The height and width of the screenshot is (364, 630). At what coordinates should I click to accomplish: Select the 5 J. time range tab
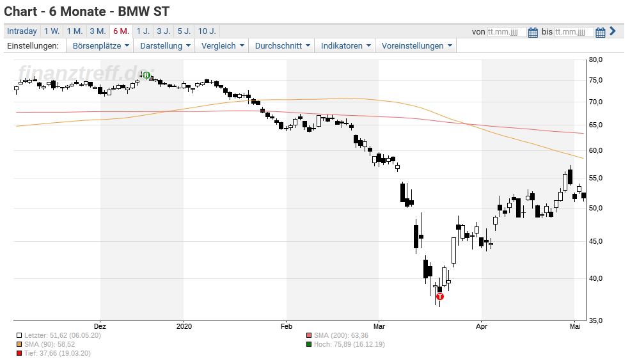pyautogui.click(x=184, y=31)
